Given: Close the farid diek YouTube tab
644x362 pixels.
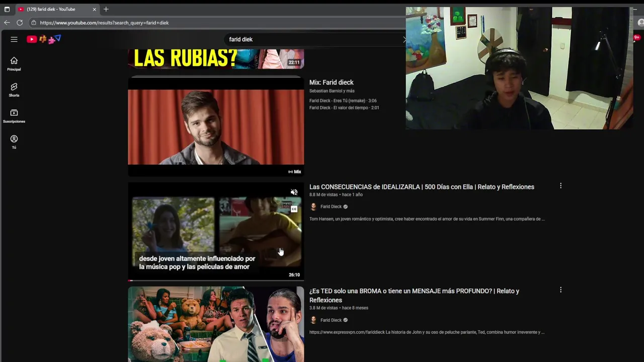Looking at the screenshot, I should point(94,9).
